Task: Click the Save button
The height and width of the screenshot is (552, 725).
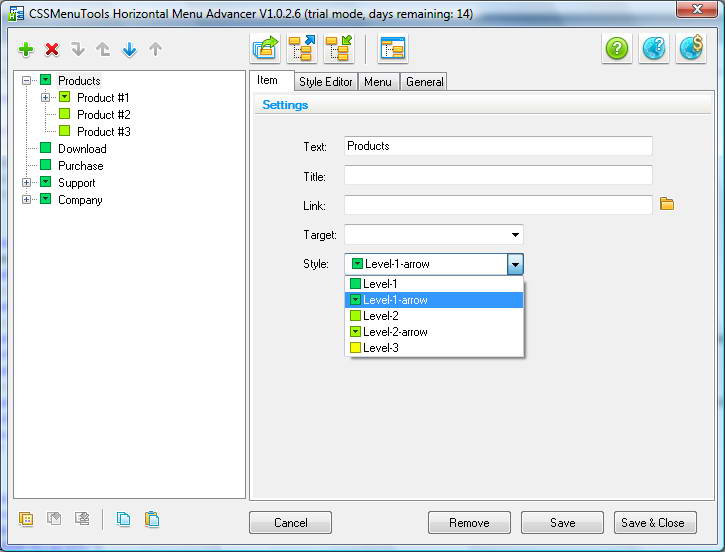Action: 562,522
